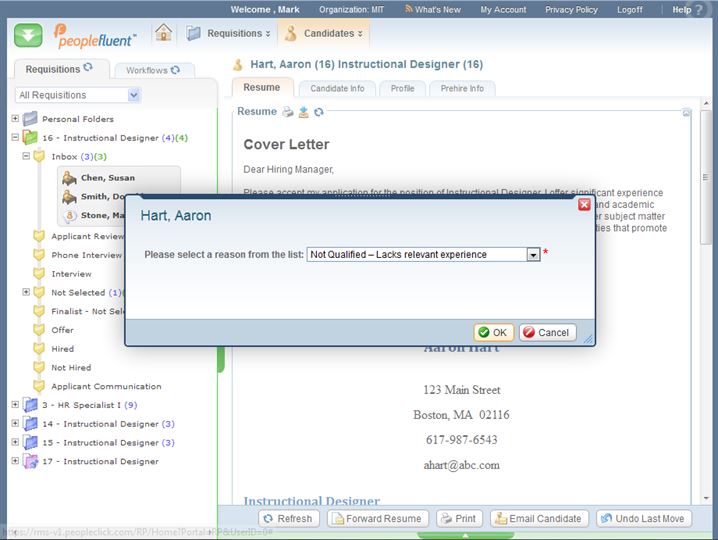Select candidate Chen, Susan in Inbox

pos(107,178)
